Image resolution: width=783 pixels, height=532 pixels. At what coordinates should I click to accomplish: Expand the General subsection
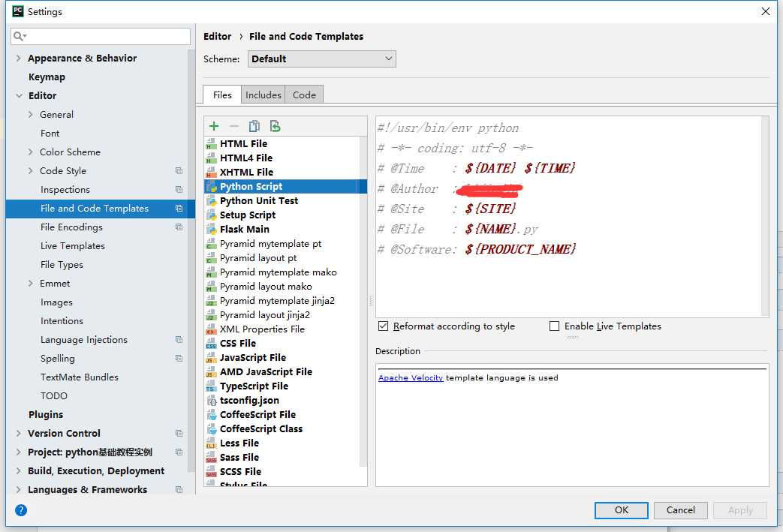(31, 114)
